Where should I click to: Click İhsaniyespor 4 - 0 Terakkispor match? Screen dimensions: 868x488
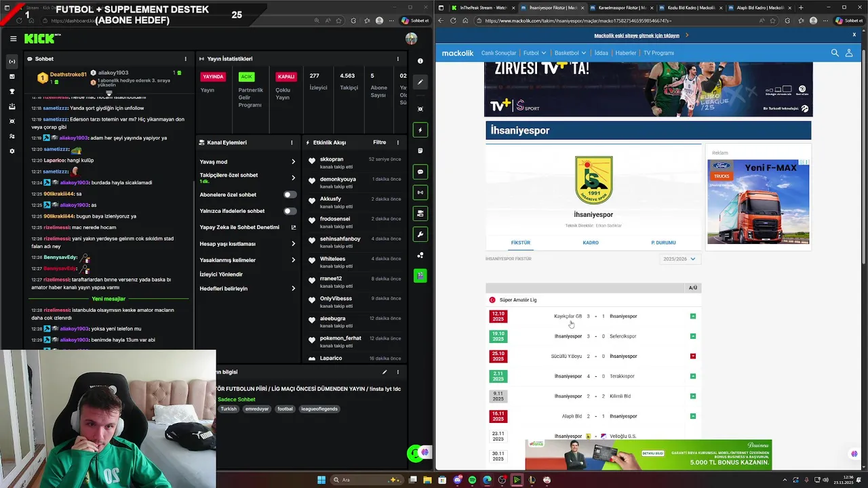point(595,376)
